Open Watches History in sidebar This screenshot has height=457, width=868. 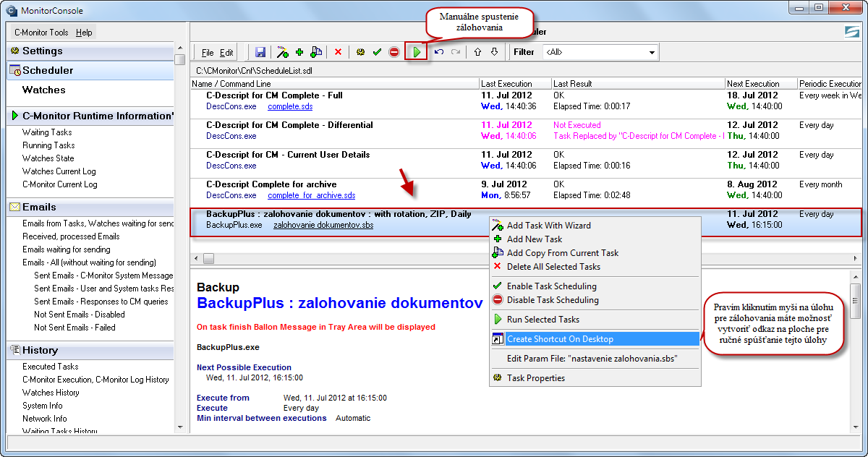click(51, 393)
